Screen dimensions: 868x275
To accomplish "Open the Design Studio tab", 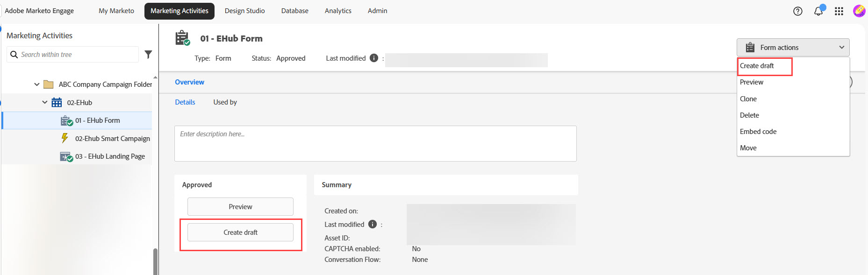I will (244, 11).
